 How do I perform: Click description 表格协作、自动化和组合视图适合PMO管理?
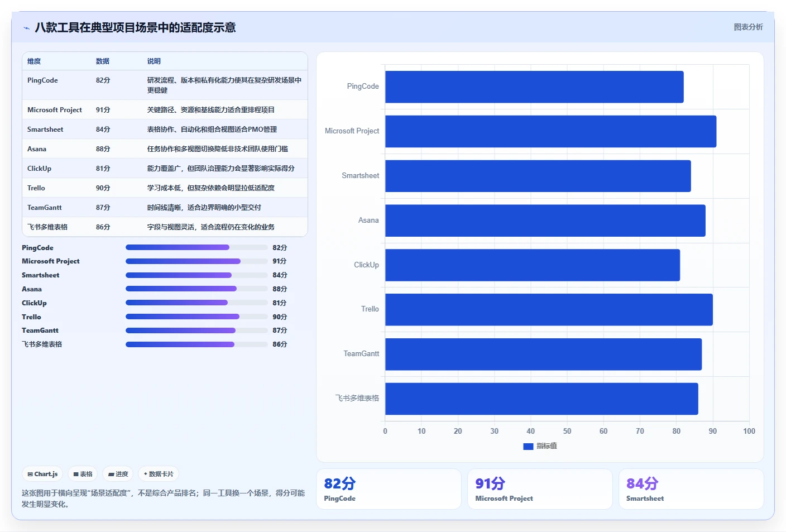212,130
